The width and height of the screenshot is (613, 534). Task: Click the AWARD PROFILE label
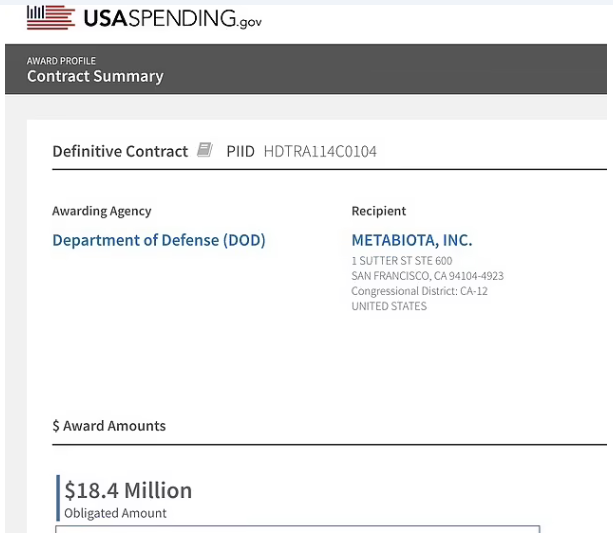click(x=61, y=61)
